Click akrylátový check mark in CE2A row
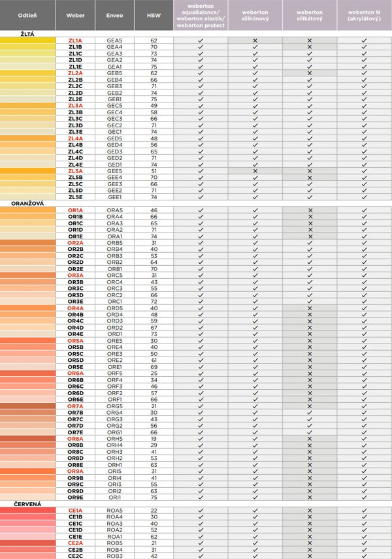This screenshot has width=392, height=559. [x=364, y=543]
